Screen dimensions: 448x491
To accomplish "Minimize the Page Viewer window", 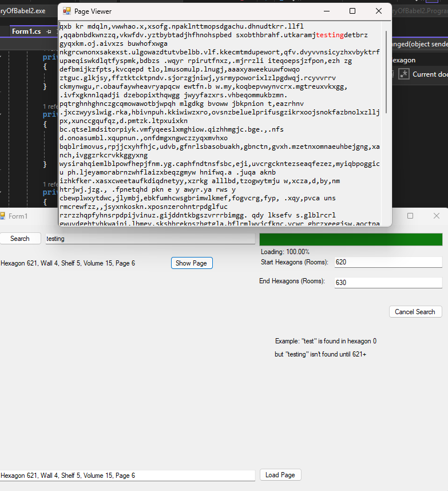I will tap(327, 11).
